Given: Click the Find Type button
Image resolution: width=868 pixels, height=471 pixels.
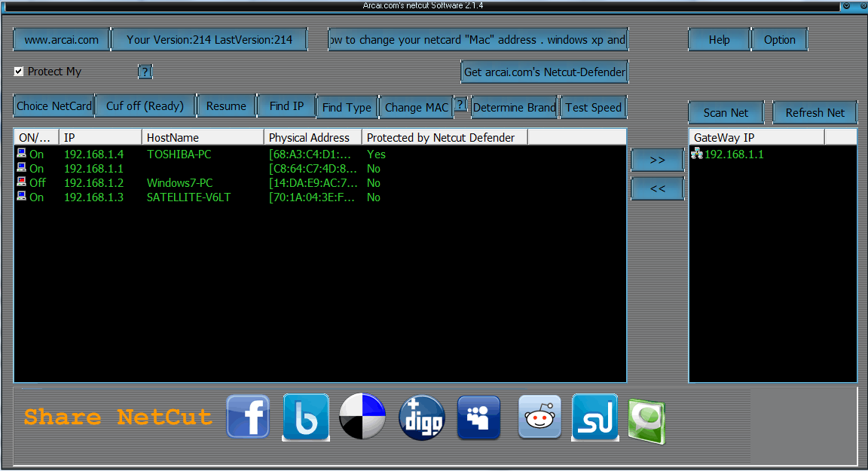Looking at the screenshot, I should 347,107.
